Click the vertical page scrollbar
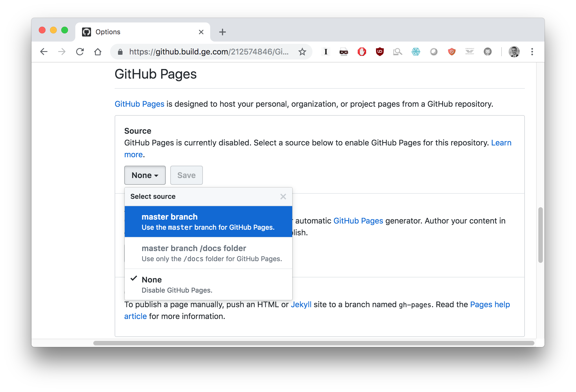Image resolution: width=576 pixels, height=392 pixels. coord(540,235)
